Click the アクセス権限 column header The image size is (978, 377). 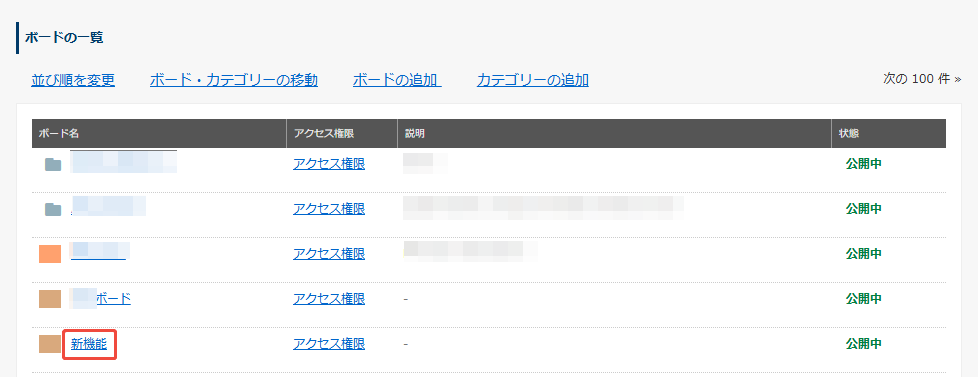pos(342,134)
